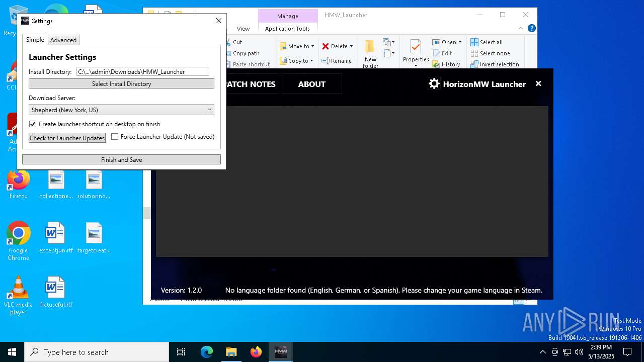
Task: Click Edit in the Explorer ribbon
Action: (x=442, y=53)
